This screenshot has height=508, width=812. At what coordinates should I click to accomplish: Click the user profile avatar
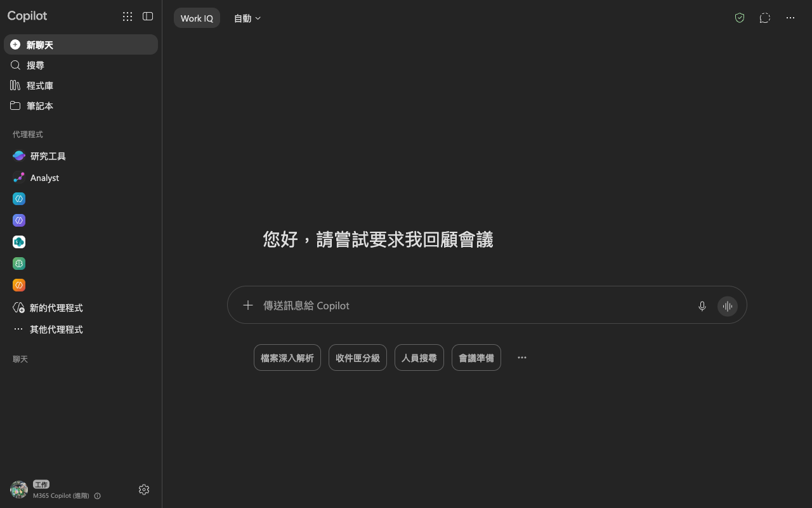19,490
